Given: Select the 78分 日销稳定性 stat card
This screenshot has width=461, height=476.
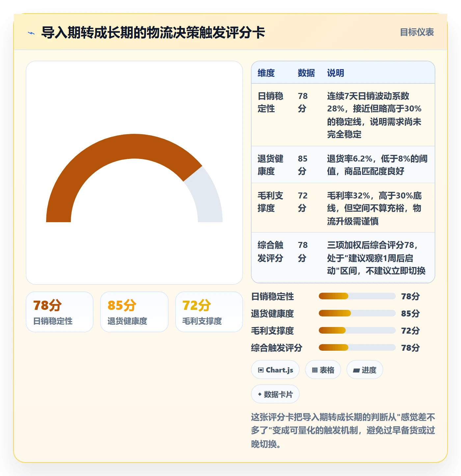Looking at the screenshot, I should click(60, 312).
